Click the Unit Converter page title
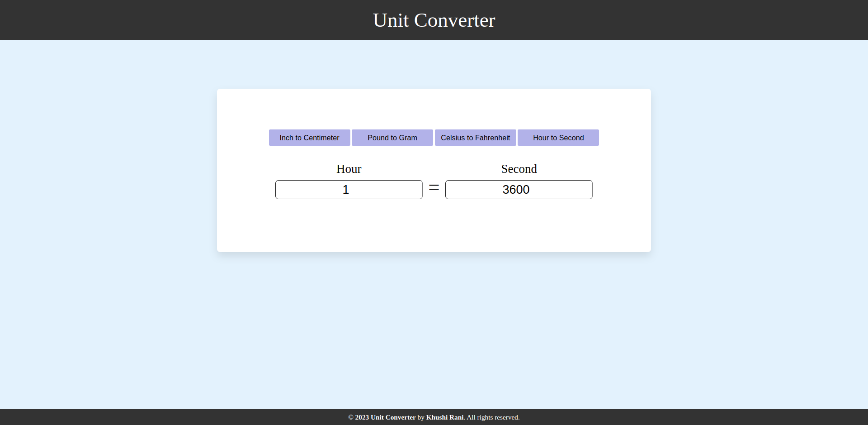Screen dimensions: 868x425 [x=434, y=20]
